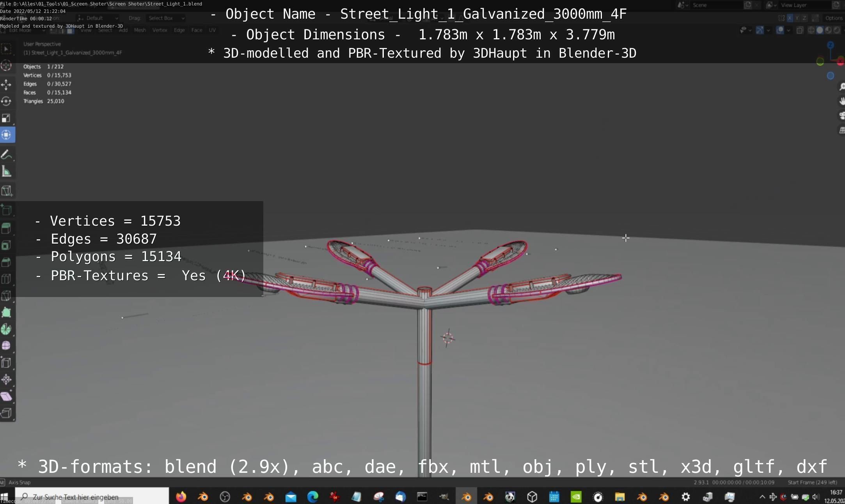Click the View Layer name field
This screenshot has height=504, width=845.
[804, 5]
